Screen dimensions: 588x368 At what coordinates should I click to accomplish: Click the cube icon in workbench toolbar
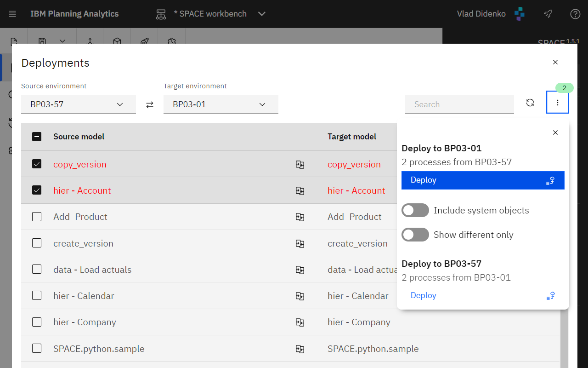pyautogui.click(x=117, y=41)
